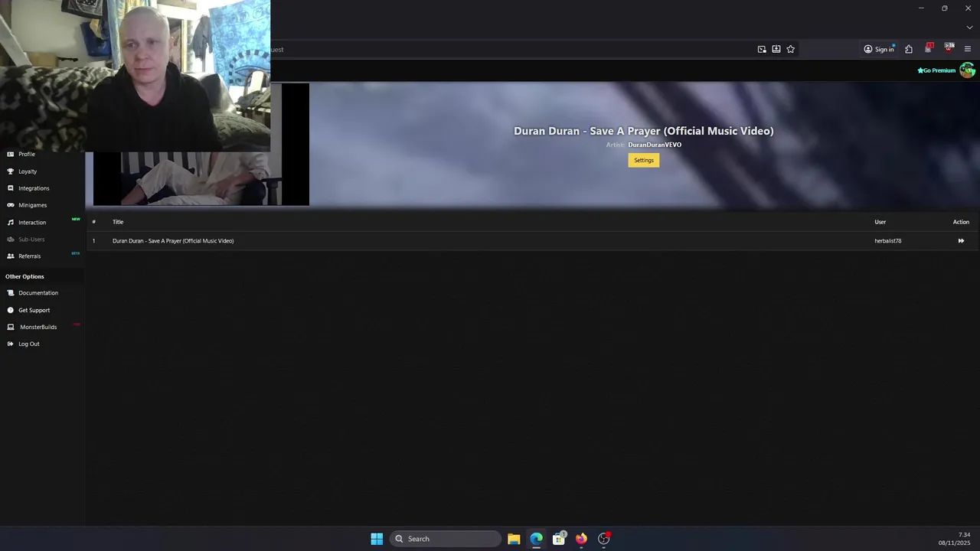Open Minigames with the gamepad icon
980x551 pixels.
pos(33,205)
